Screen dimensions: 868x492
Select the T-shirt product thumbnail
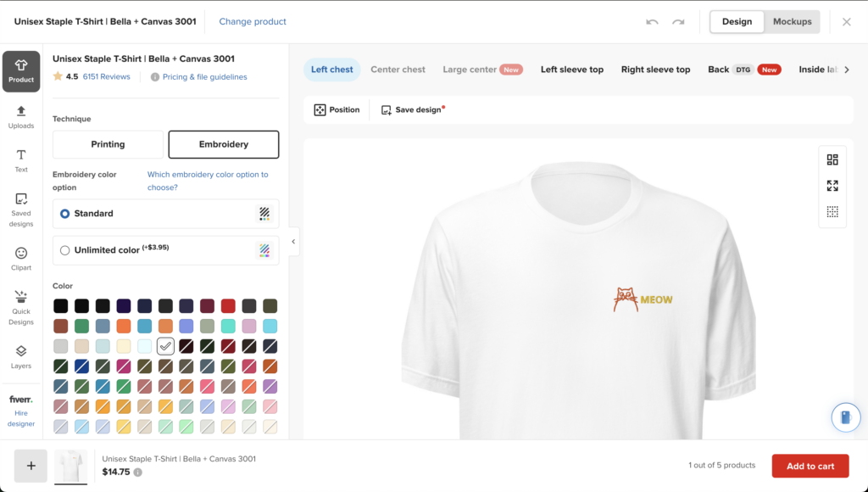(71, 466)
